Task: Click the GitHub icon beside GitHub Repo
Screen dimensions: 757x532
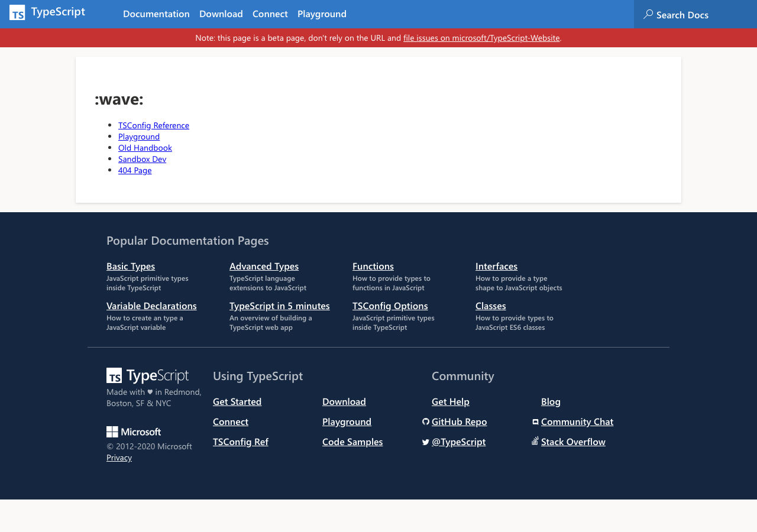Action: click(426, 421)
